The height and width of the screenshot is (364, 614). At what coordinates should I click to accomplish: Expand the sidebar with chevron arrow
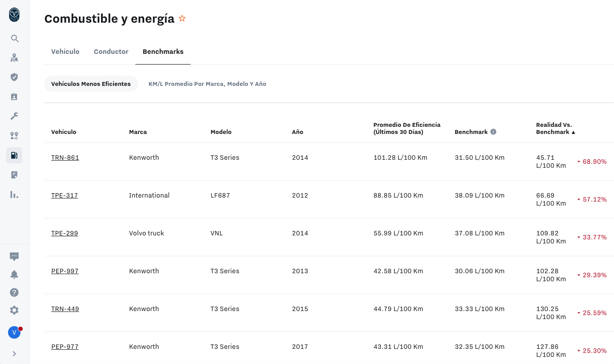point(14,354)
